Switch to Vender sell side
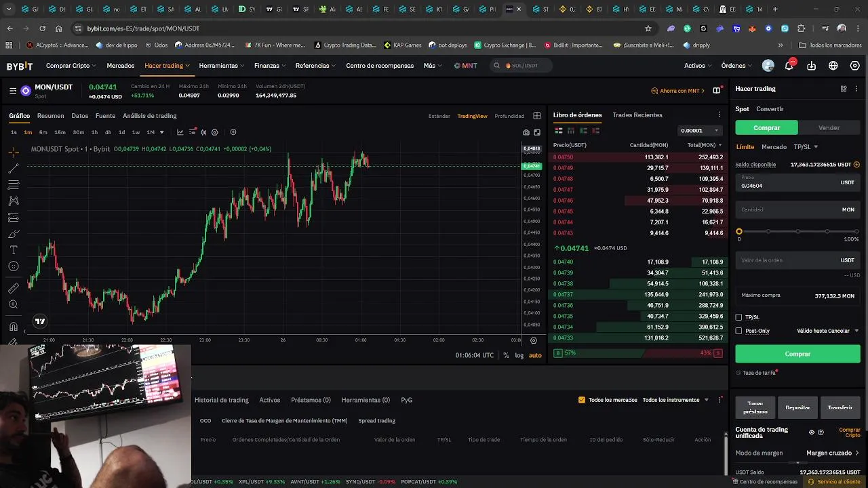Screen dimensions: 868x488 click(x=829, y=127)
